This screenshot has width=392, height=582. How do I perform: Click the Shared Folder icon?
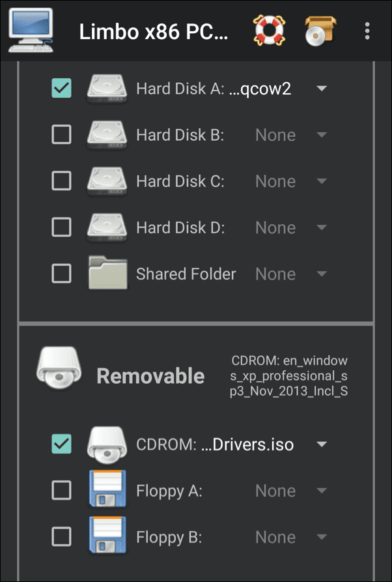click(107, 274)
